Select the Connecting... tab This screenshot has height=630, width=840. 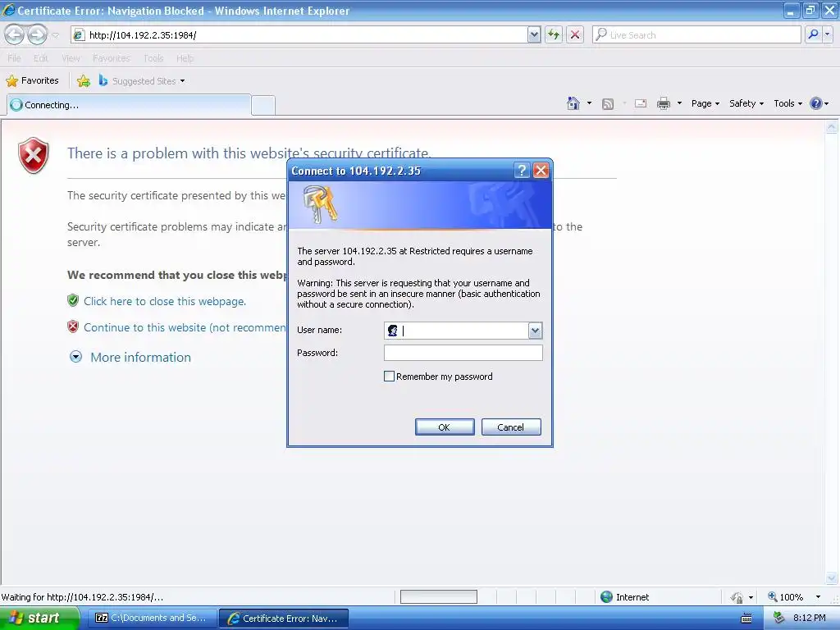pyautogui.click(x=129, y=105)
